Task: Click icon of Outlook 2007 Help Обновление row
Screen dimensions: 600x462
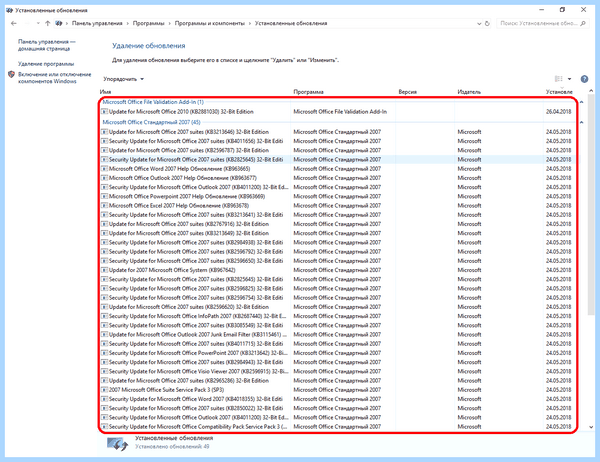Action: tap(104, 178)
